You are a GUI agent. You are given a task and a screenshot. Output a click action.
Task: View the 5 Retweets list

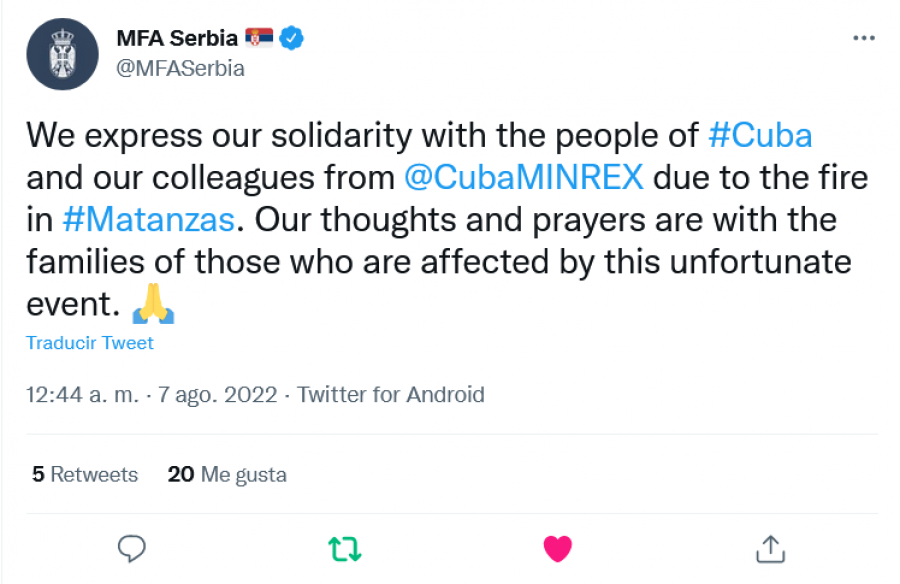click(85, 474)
